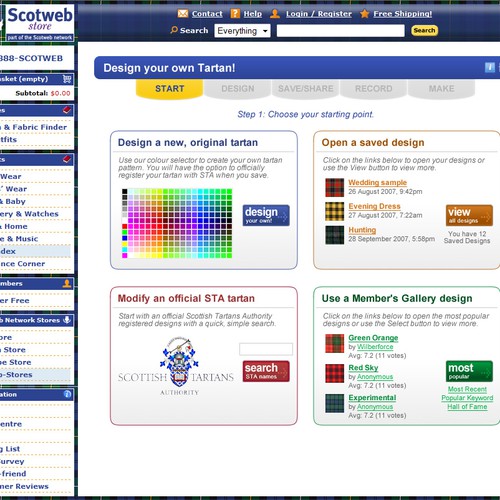This screenshot has height=500, width=500.
Task: Open the Contact link
Action: [x=207, y=14]
